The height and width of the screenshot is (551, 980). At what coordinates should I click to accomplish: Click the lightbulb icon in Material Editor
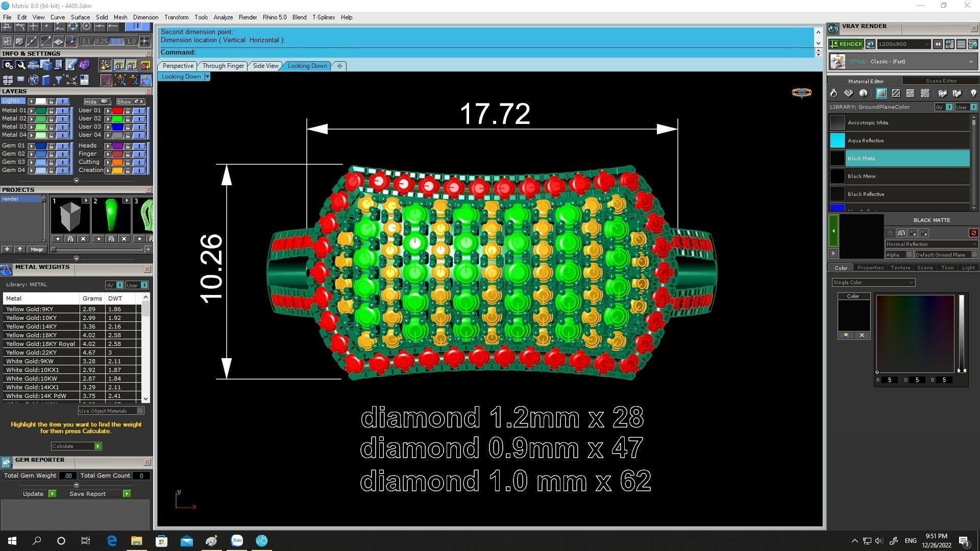973,93
